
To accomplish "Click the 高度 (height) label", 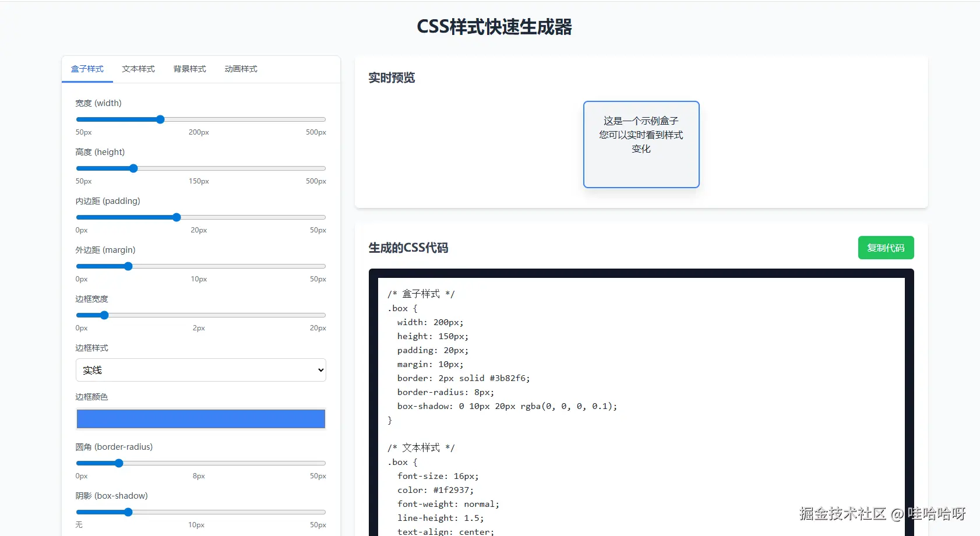I will [x=100, y=152].
